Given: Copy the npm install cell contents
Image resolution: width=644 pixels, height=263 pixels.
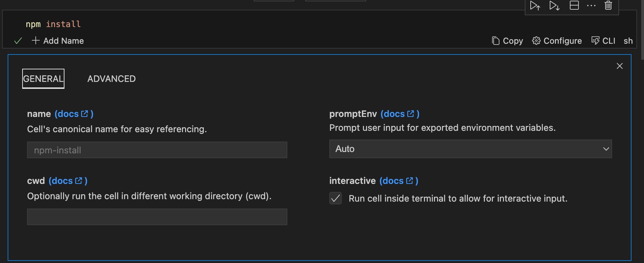Looking at the screenshot, I should point(507,41).
